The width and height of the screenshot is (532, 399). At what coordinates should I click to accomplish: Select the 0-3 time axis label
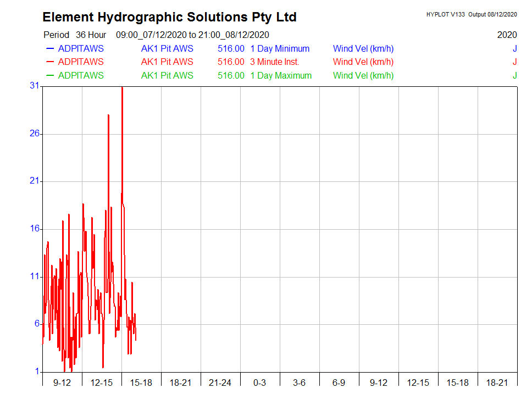259,383
